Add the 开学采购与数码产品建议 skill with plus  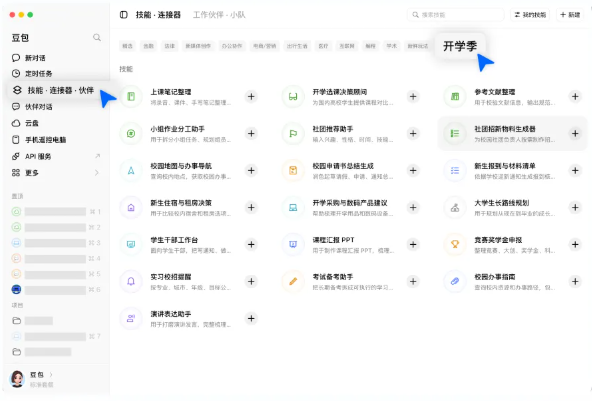[413, 208]
